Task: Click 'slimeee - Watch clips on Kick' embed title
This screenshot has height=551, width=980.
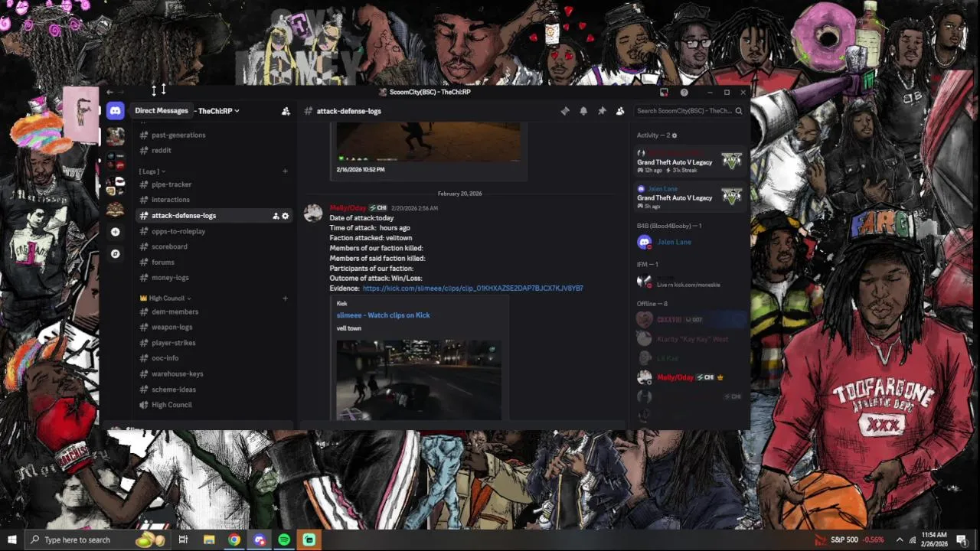Action: 383,315
